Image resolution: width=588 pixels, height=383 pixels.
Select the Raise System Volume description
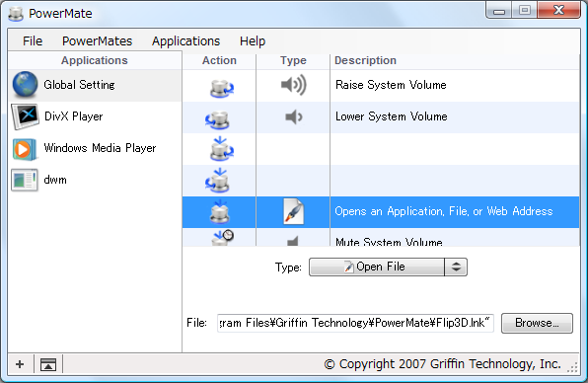click(x=391, y=85)
